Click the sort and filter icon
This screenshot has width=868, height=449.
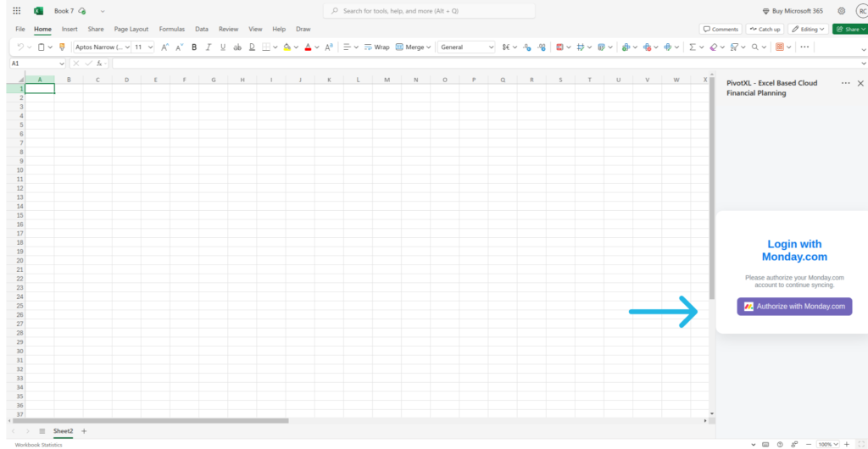[x=735, y=47]
